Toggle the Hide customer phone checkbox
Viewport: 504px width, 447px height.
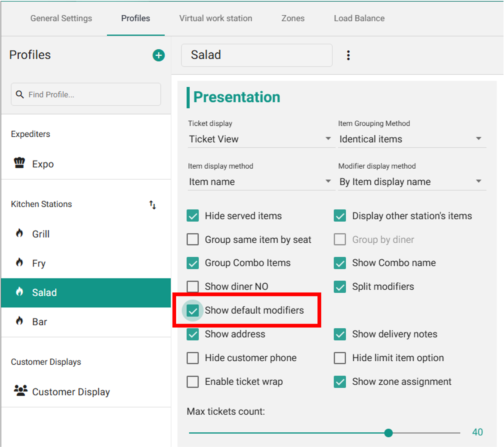click(193, 358)
